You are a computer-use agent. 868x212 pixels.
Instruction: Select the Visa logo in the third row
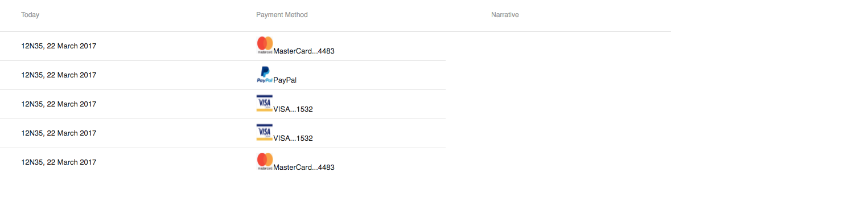tap(265, 104)
